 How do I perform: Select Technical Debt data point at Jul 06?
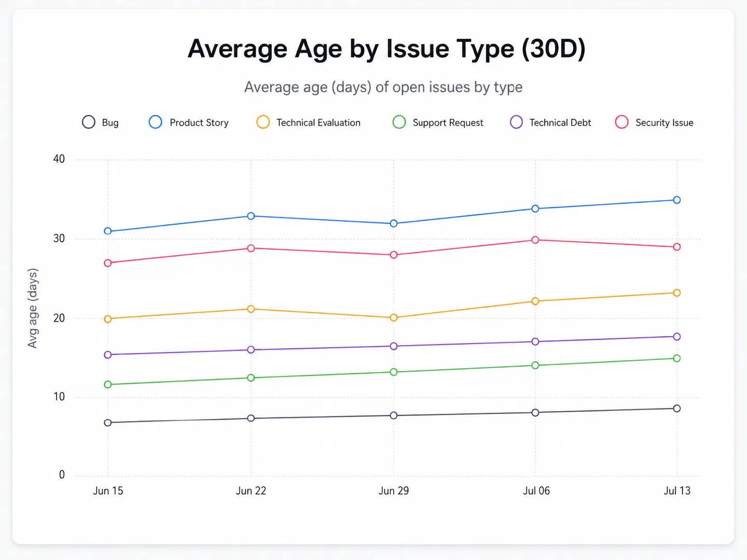coord(535,341)
